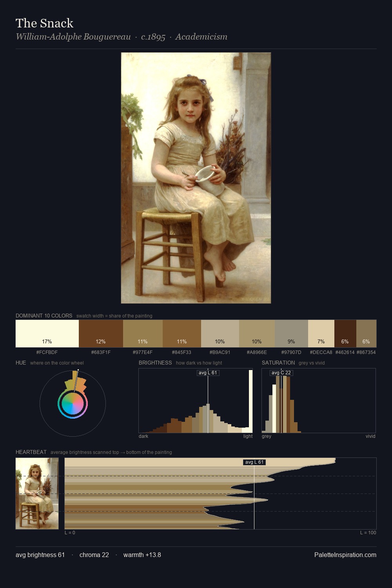Image resolution: width=392 pixels, height=588 pixels.
Task: Click artist name William-Adolphe Bouguereau
Action: click(x=73, y=37)
